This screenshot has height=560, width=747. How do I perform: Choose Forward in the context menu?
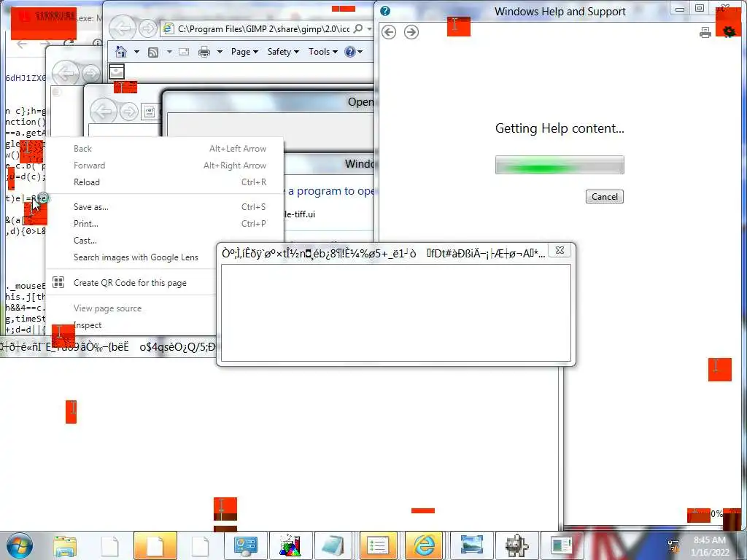click(x=164, y=166)
